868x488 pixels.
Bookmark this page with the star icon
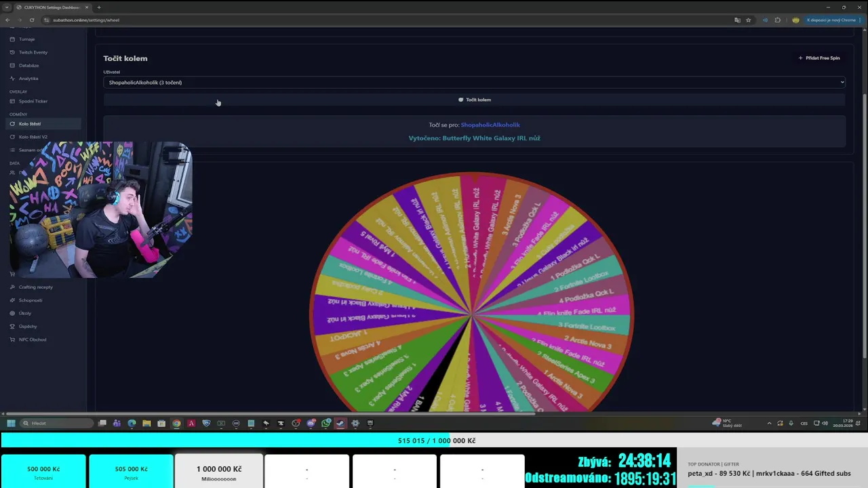click(x=748, y=20)
